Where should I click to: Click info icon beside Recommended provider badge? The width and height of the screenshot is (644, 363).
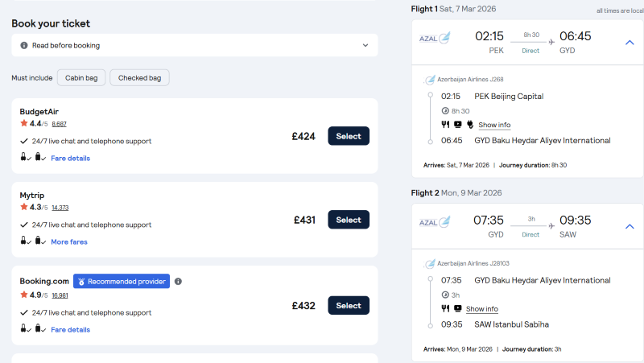178,282
